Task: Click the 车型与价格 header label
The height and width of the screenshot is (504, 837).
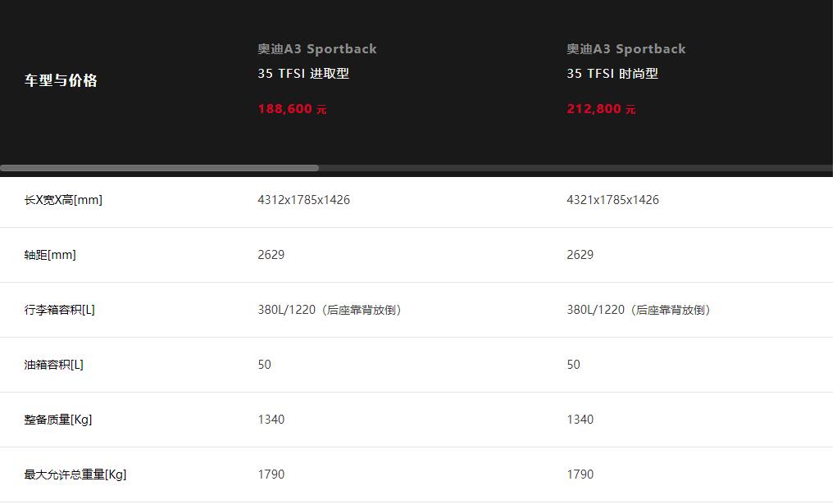Action: (x=61, y=80)
